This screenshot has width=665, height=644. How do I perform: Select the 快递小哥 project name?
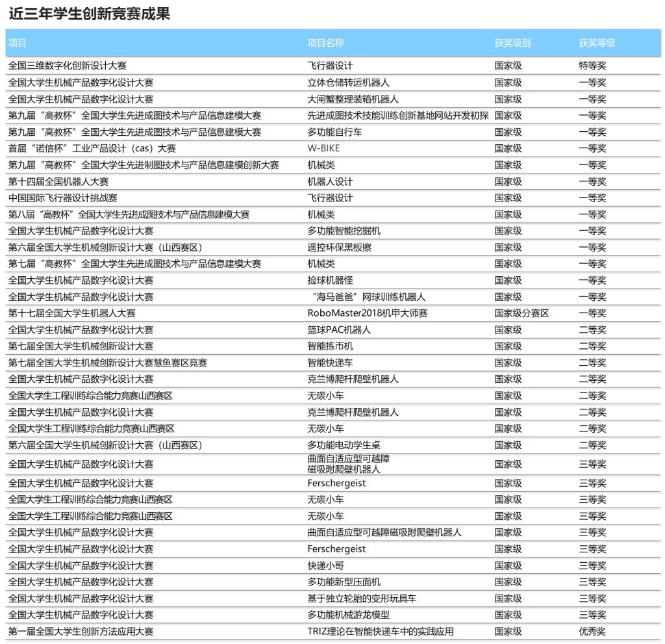click(x=326, y=566)
